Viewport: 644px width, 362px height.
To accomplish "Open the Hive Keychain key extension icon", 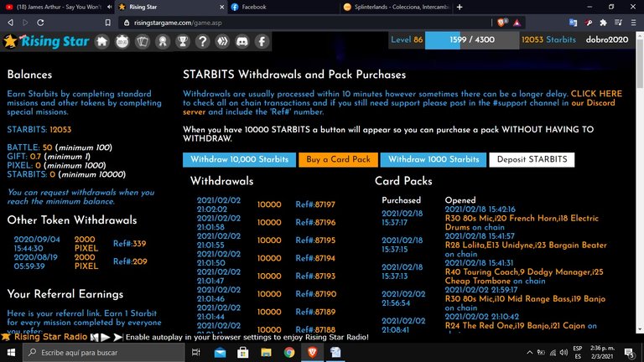I will point(588,23).
